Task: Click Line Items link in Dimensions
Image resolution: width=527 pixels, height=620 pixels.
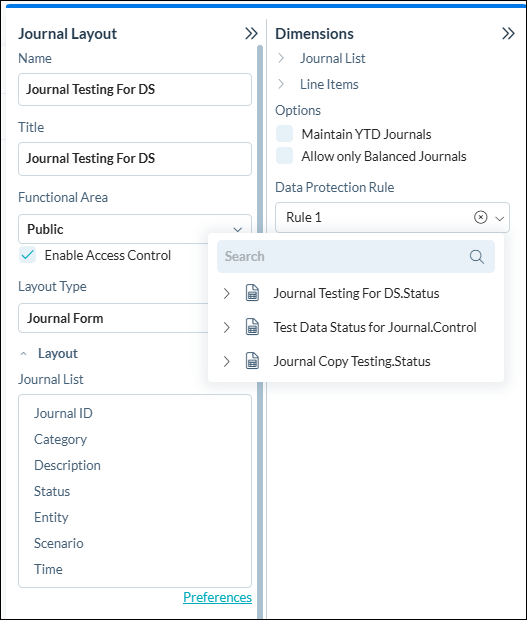Action: pos(329,84)
